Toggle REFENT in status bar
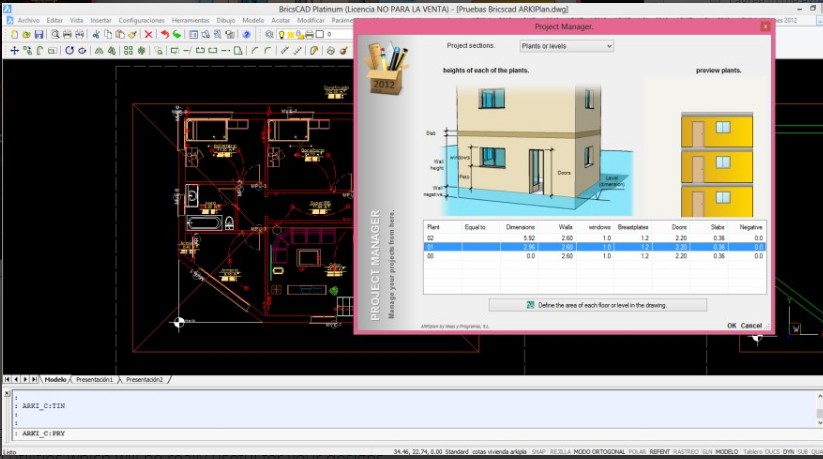Image resolution: width=823 pixels, height=459 pixels. [x=660, y=452]
